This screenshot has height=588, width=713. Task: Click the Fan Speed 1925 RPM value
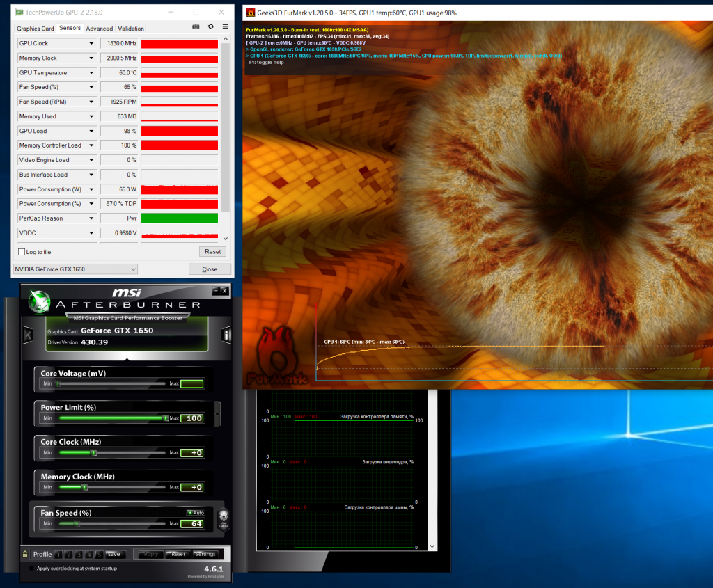pos(120,102)
